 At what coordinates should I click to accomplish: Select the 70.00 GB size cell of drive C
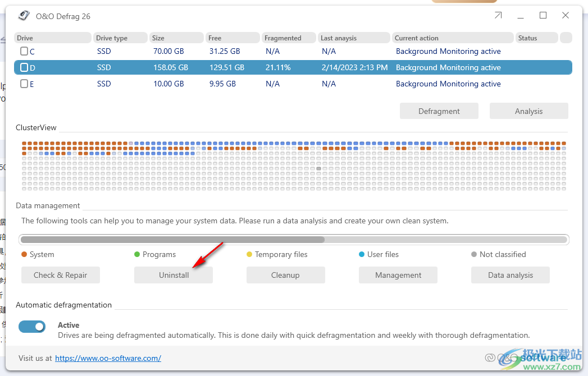(x=168, y=51)
